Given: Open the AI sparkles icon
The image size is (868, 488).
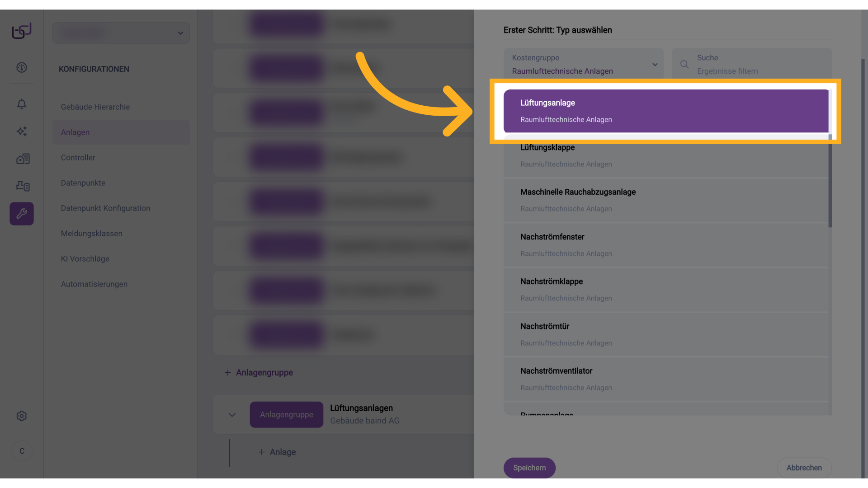Looking at the screenshot, I should point(22,131).
